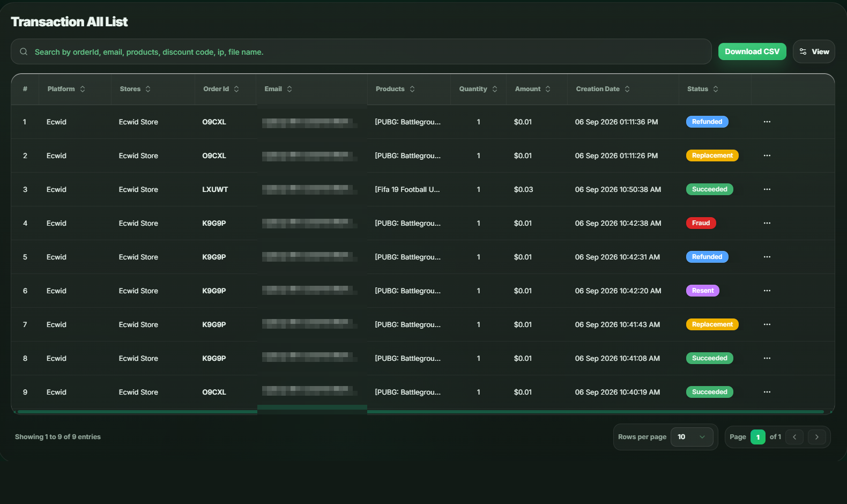
Task: Go to previous page arrow
Action: click(x=794, y=437)
